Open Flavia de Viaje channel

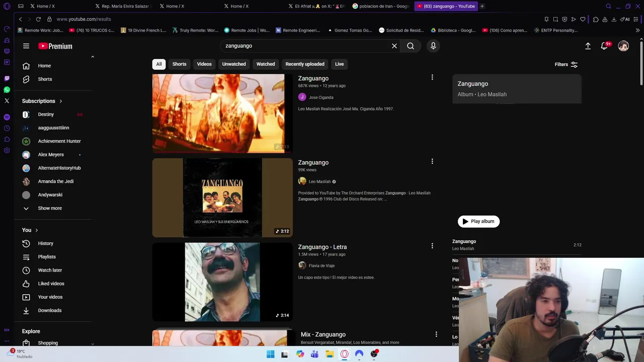tap(321, 265)
